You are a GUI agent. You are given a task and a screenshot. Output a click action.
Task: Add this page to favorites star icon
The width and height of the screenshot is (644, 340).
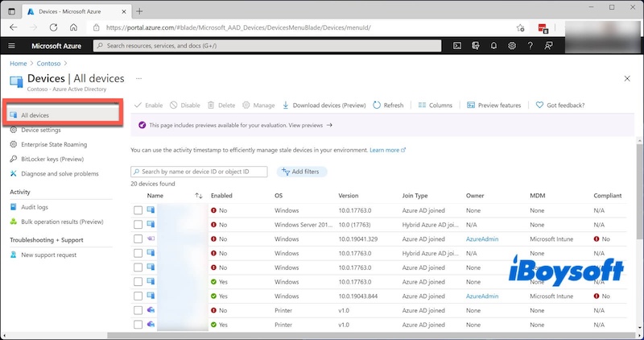tap(520, 28)
